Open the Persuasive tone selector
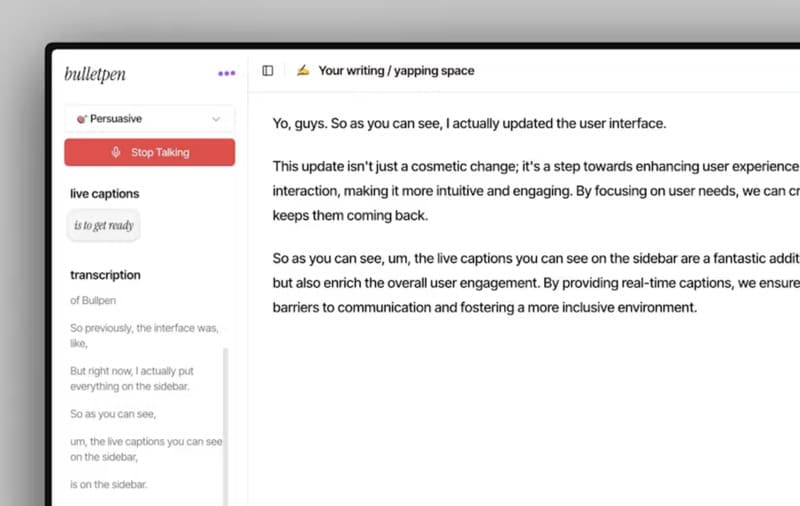The image size is (800, 506). 149,119
